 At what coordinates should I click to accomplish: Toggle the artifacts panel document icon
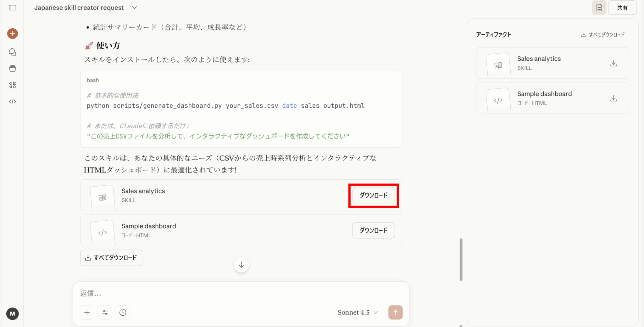599,8
